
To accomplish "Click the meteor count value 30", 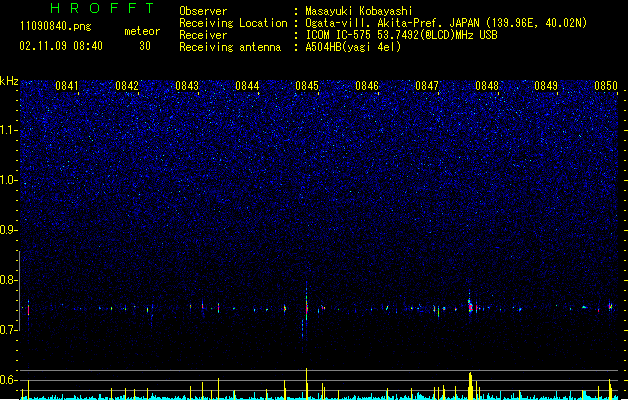I will pyautogui.click(x=145, y=46).
